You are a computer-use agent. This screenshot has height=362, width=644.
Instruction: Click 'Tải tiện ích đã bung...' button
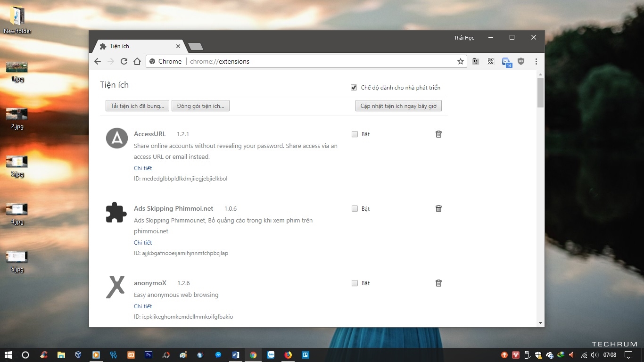[x=137, y=106]
